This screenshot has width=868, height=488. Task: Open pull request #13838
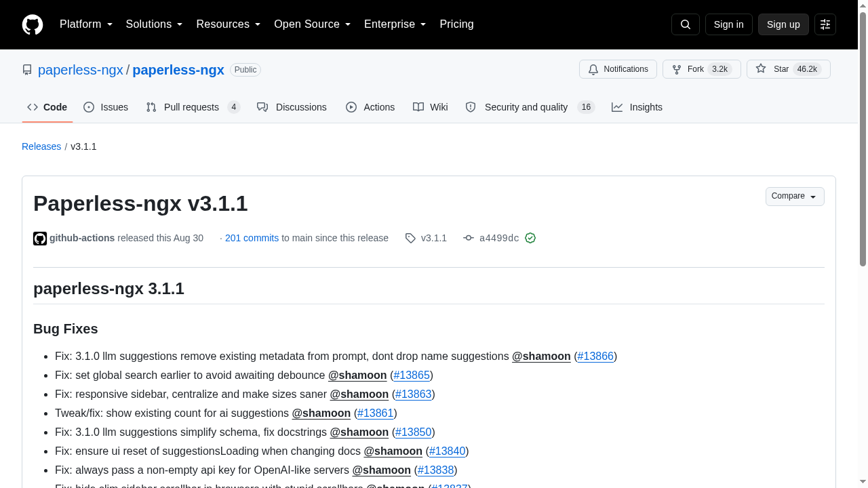click(x=435, y=470)
